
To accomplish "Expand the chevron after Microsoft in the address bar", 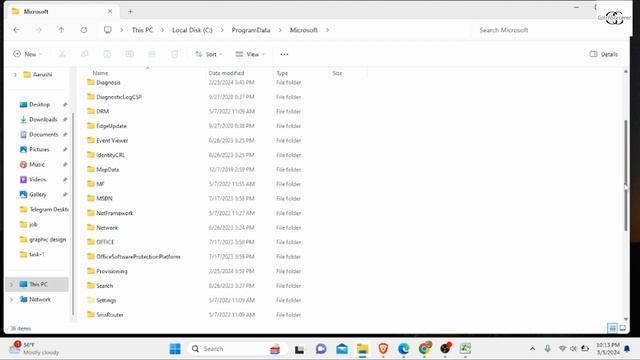I will coord(327,30).
